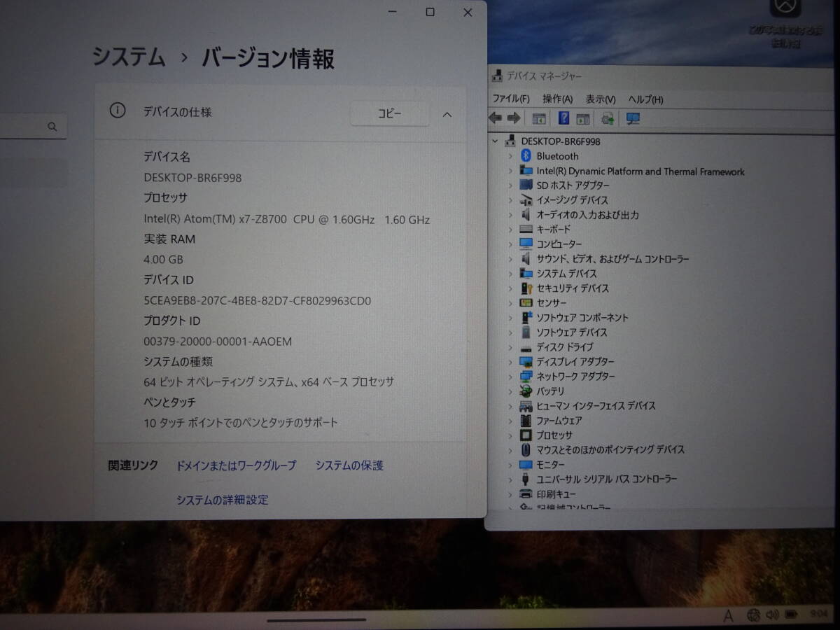The image size is (840, 630).
Task: Click the update driver toolbar icon
Action: click(608, 119)
